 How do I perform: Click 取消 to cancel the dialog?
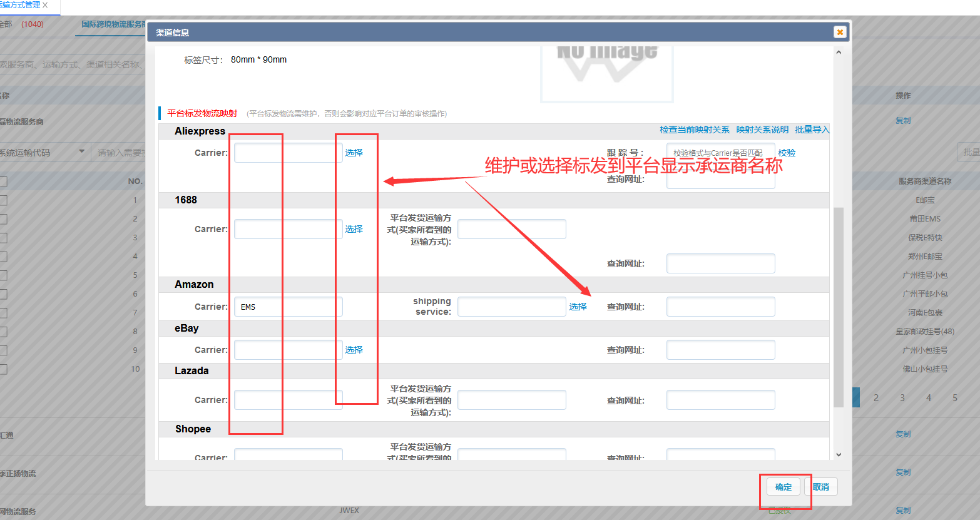821,487
